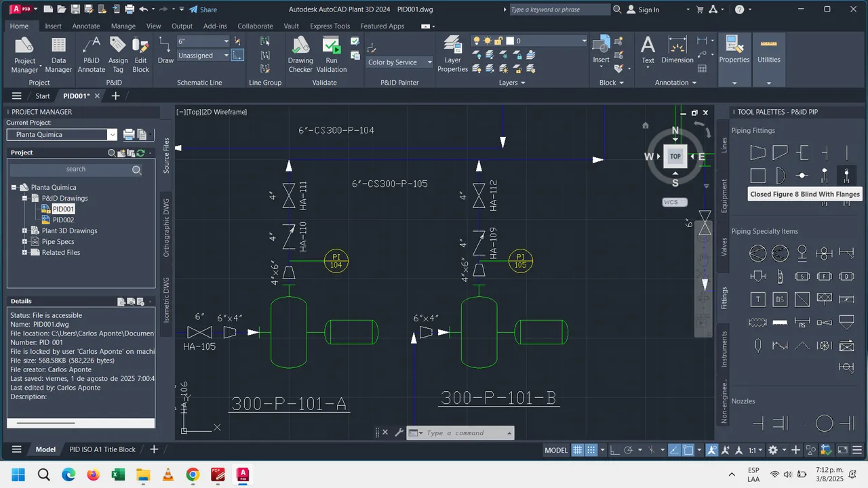The image size is (868, 488).
Task: Toggle the validation checkbox beside Run Validation
Action: (355, 41)
